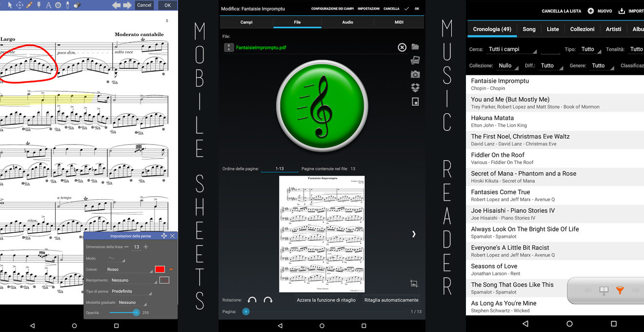Adjust the Pagina slider
Image resolution: width=644 pixels, height=332 pixels.
324,311
